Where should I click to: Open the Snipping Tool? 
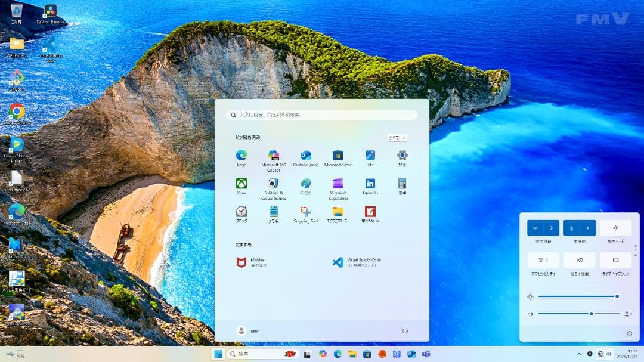[306, 214]
